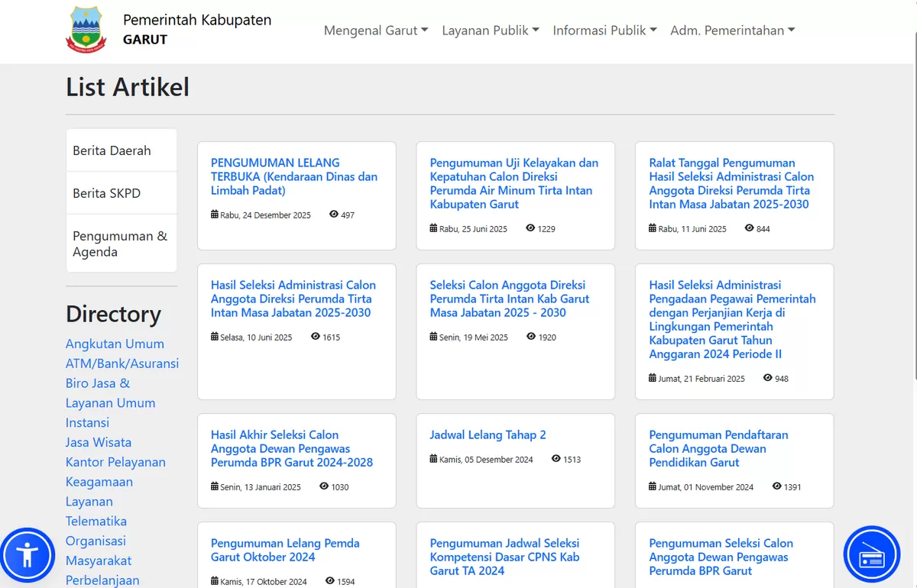Open Hasil Seleksi Administrasi Pengadaan Pegawai article
The width and height of the screenshot is (917, 588).
point(732,319)
